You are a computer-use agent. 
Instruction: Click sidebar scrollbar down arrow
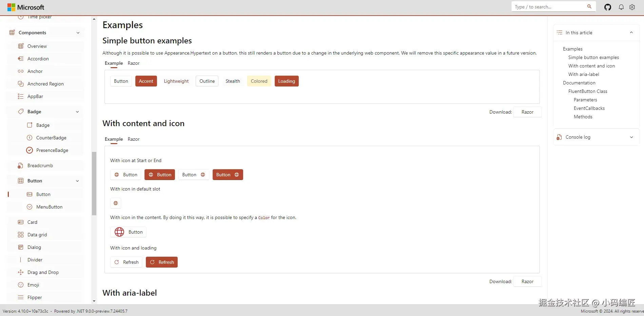tap(94, 301)
